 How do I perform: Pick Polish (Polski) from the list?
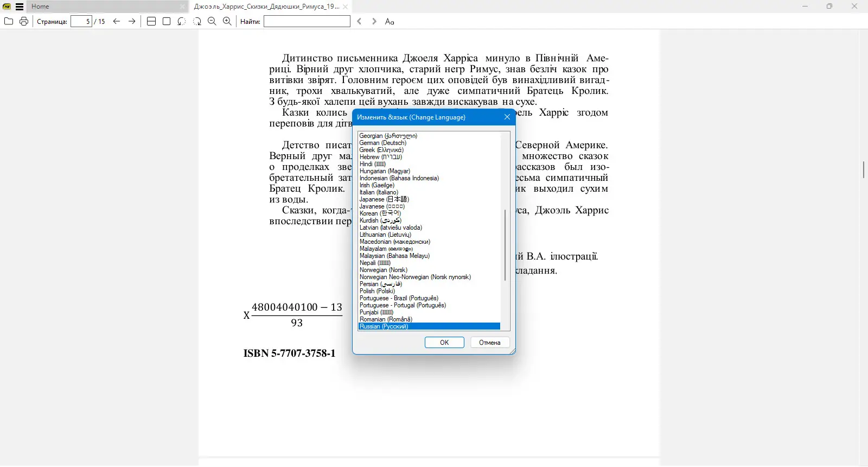[429, 291]
